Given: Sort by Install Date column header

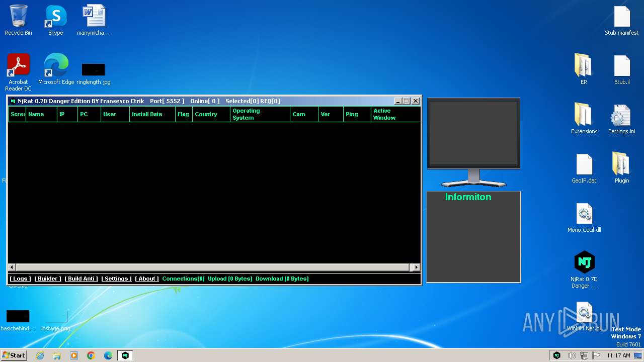Looking at the screenshot, I should click(x=152, y=114).
